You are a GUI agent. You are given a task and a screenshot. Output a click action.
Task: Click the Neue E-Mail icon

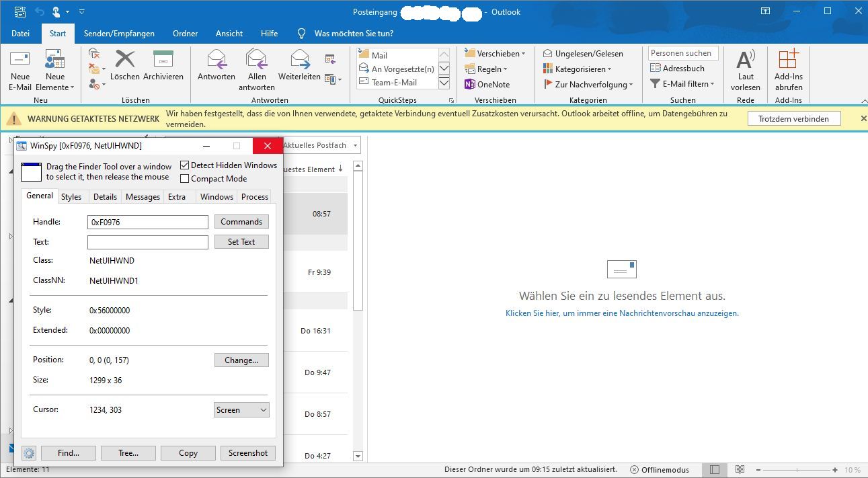(20, 60)
